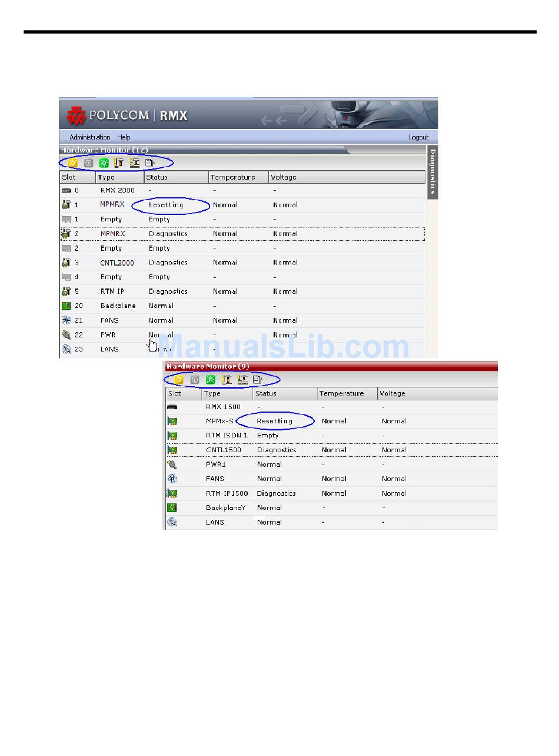Image resolution: width=559 pixels, height=756 pixels.
Task: Click the card icon of slot 5 RTM IP
Action: point(66,291)
